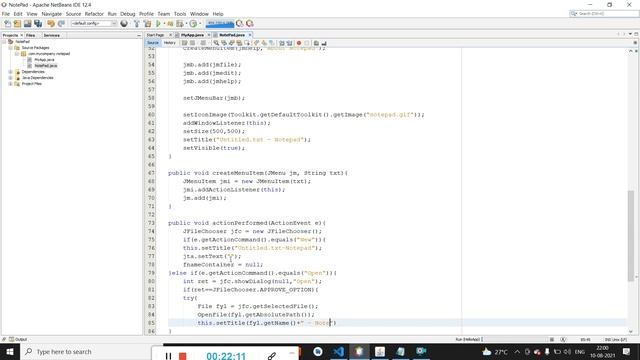Click the second profiler icon after memory bar

250,24
